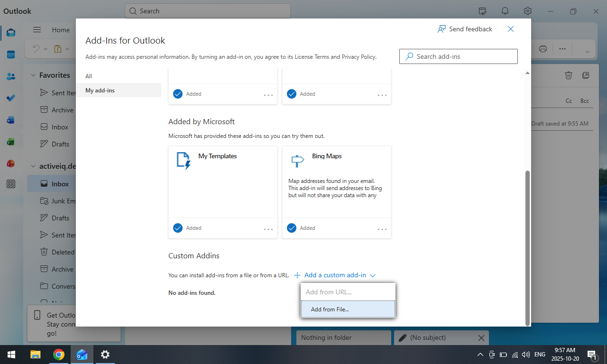Toggle the Added checkmark for My Templates
The width and height of the screenshot is (607, 364).
coord(178,228)
